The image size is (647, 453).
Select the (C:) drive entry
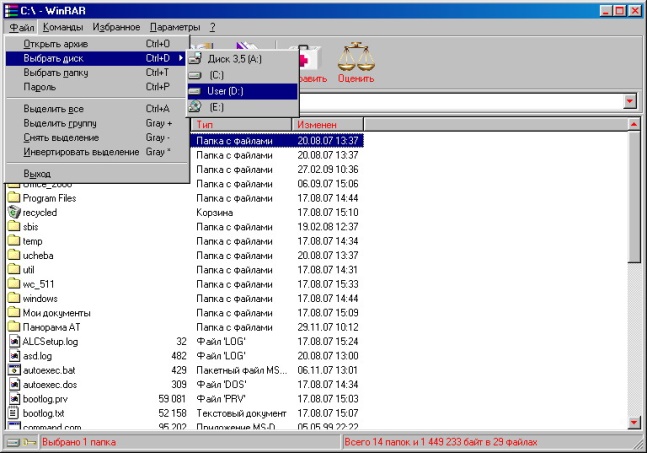click(243, 75)
